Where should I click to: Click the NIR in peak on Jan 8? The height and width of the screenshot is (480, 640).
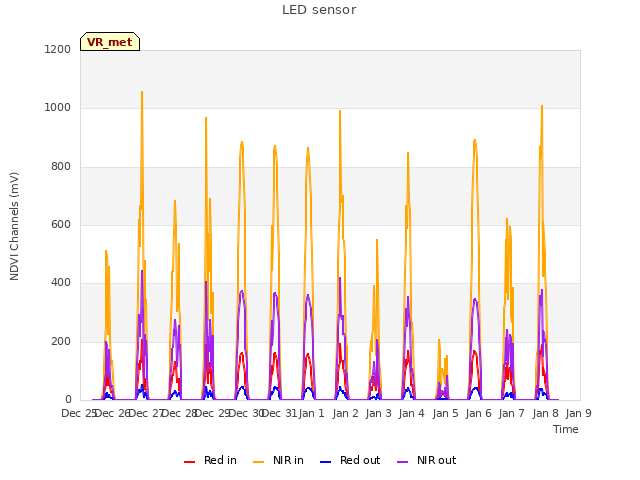coord(542,106)
